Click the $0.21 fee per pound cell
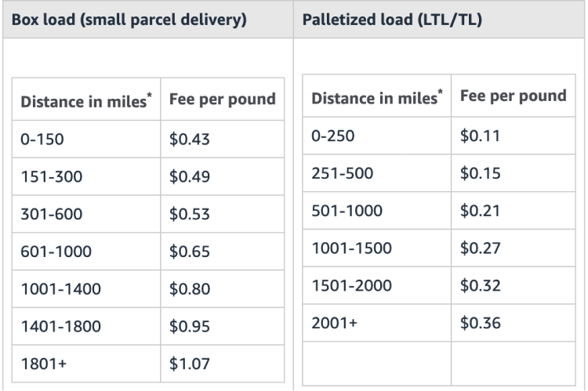 click(480, 212)
